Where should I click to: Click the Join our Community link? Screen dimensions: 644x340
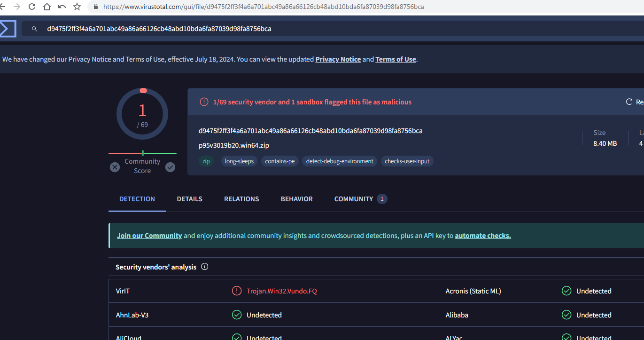[x=149, y=236]
